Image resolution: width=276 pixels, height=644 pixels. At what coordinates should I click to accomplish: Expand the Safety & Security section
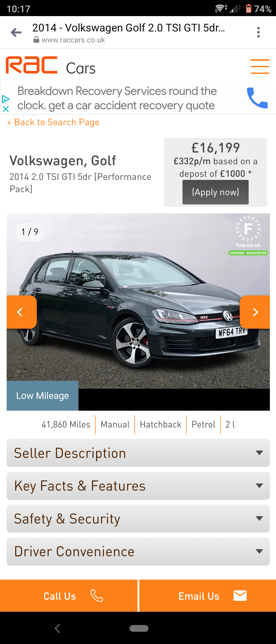(x=138, y=519)
